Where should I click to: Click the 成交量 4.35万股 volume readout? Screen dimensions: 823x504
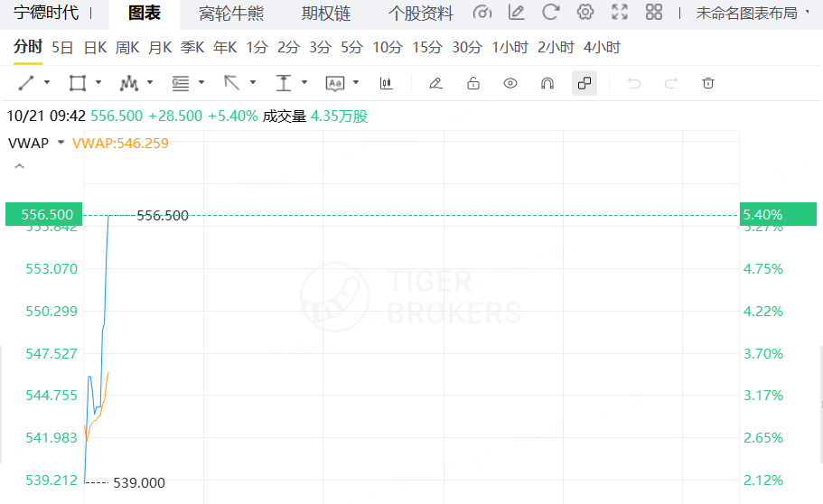[x=315, y=116]
